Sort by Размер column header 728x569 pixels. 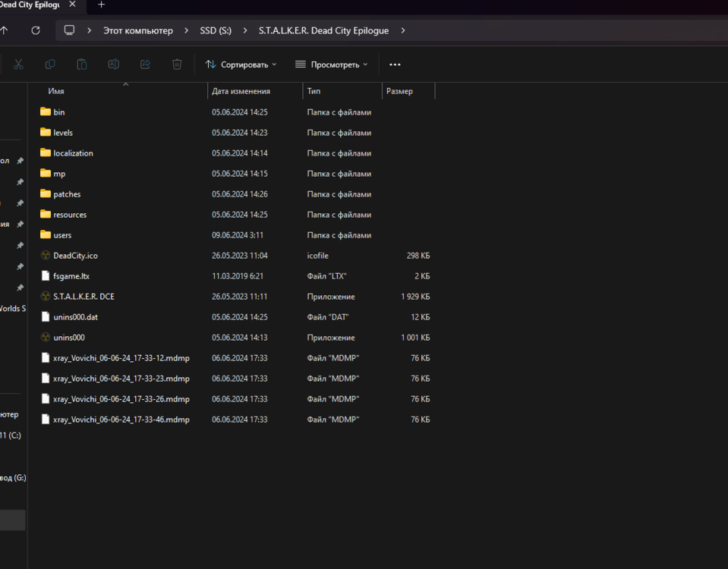[x=399, y=91]
